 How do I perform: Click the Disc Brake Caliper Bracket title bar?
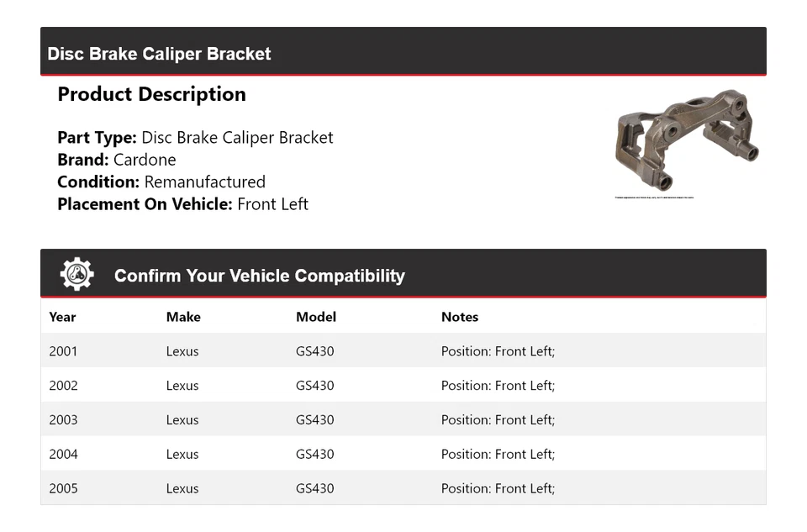click(159, 54)
